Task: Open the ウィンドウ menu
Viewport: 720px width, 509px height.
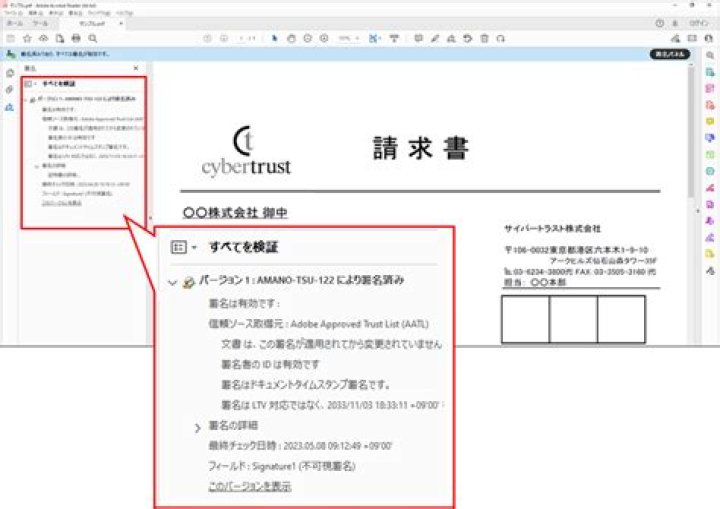Action: [x=99, y=13]
